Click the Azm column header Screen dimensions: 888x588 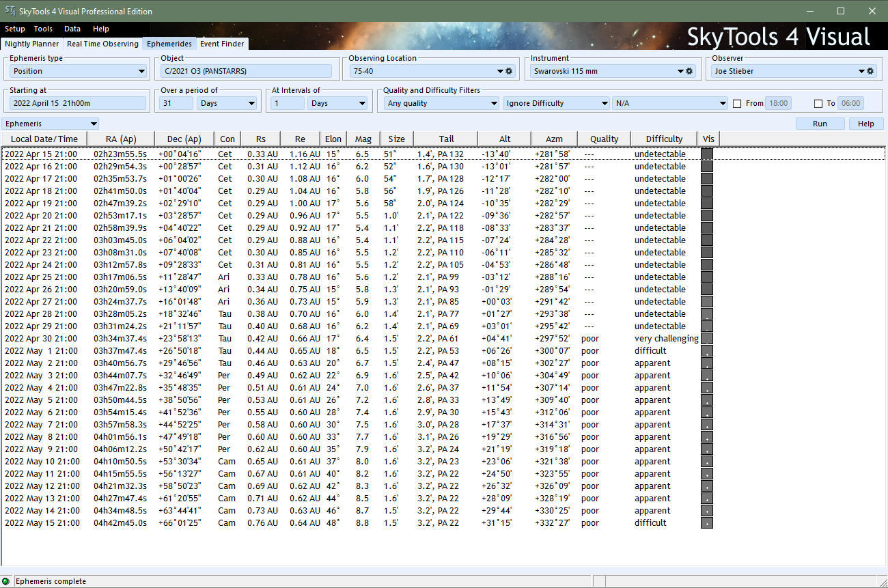click(x=554, y=139)
